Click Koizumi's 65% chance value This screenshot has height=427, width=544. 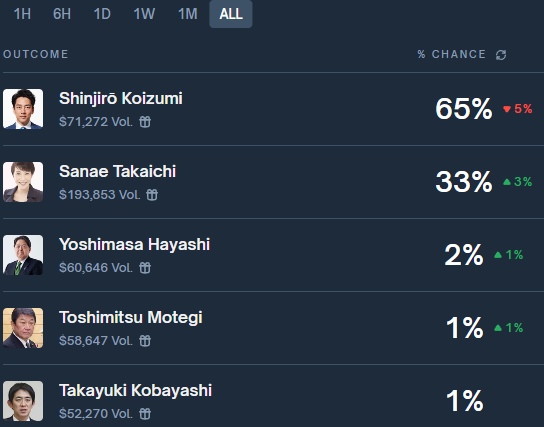pyautogui.click(x=464, y=109)
